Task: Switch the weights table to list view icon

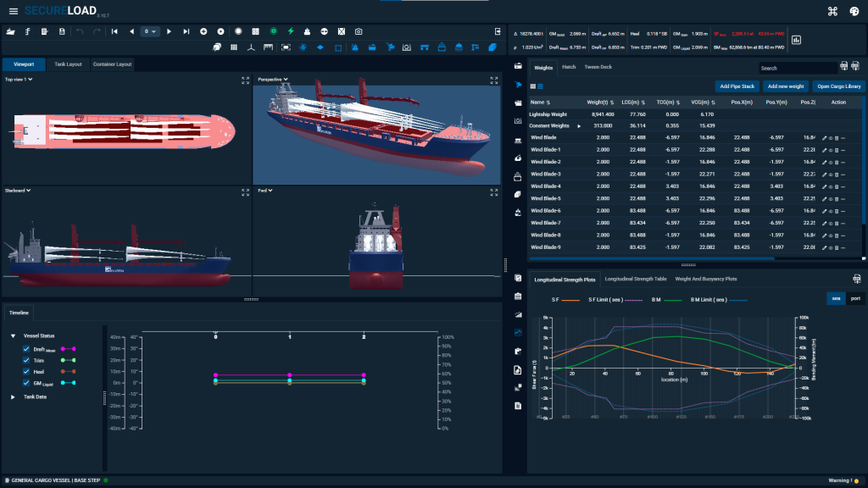Action: (540, 86)
